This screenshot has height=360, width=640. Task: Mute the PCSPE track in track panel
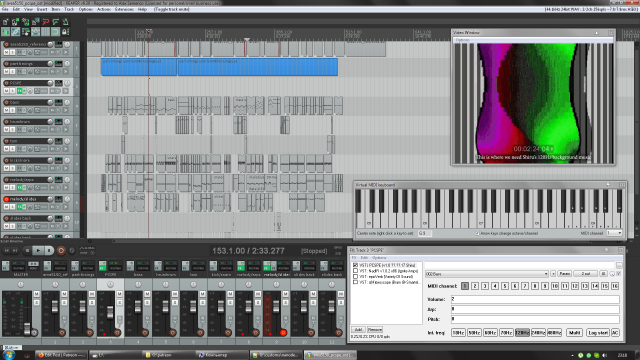tap(7, 91)
